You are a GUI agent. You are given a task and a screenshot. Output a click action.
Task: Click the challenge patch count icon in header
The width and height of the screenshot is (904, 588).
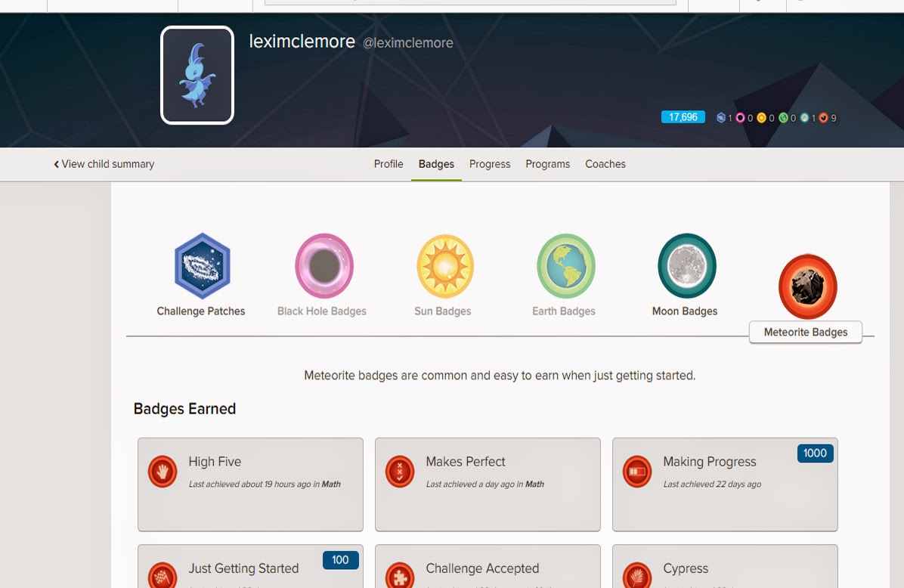pos(720,118)
